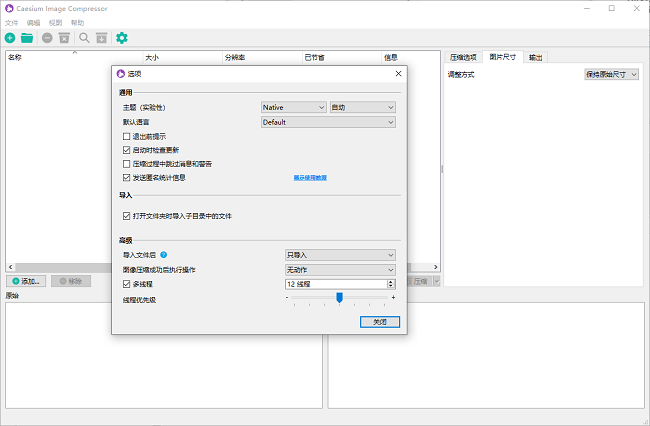Enable 压缩过程中跳过消息和警告 checkbox
Screen dimensions: 650x426
click(126, 164)
